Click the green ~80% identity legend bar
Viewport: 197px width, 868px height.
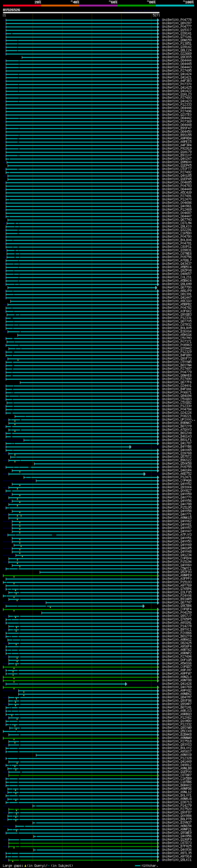[137, 6]
